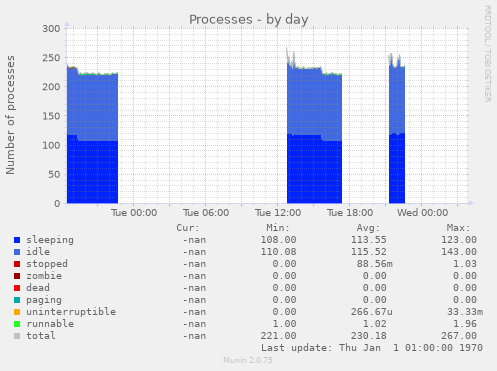
Task: Click the 250 y-axis tick label
Action: click(x=51, y=58)
